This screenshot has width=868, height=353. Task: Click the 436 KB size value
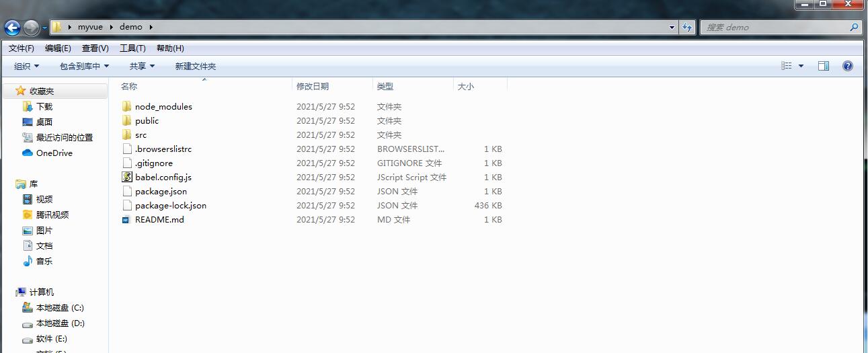point(488,205)
